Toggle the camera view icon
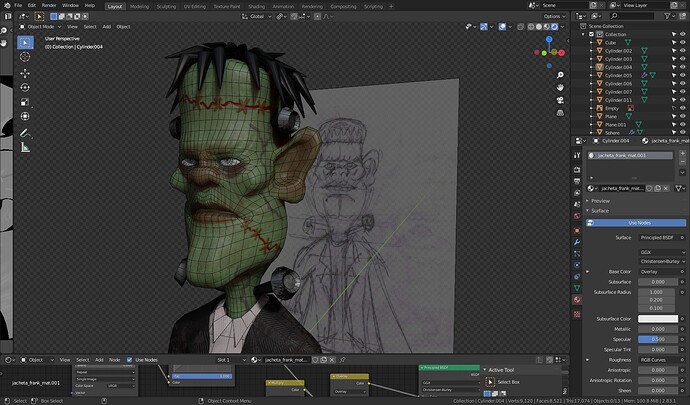This screenshot has width=690, height=405. pyautogui.click(x=560, y=100)
